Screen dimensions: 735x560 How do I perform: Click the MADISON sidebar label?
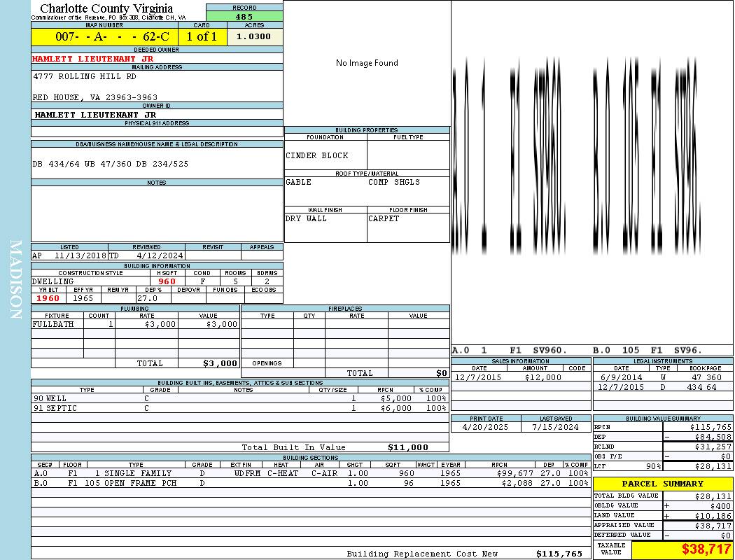point(15,280)
